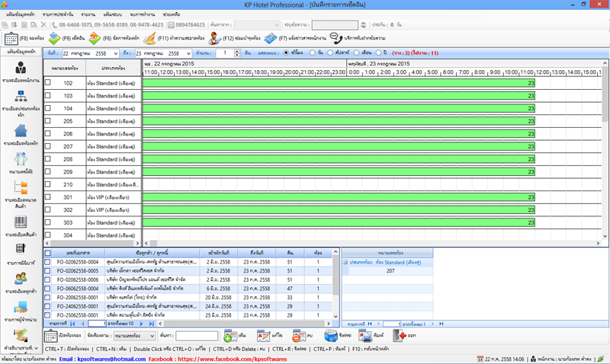
Task: Click the print icon in bottom toolbar
Action: pyautogui.click(x=365, y=336)
